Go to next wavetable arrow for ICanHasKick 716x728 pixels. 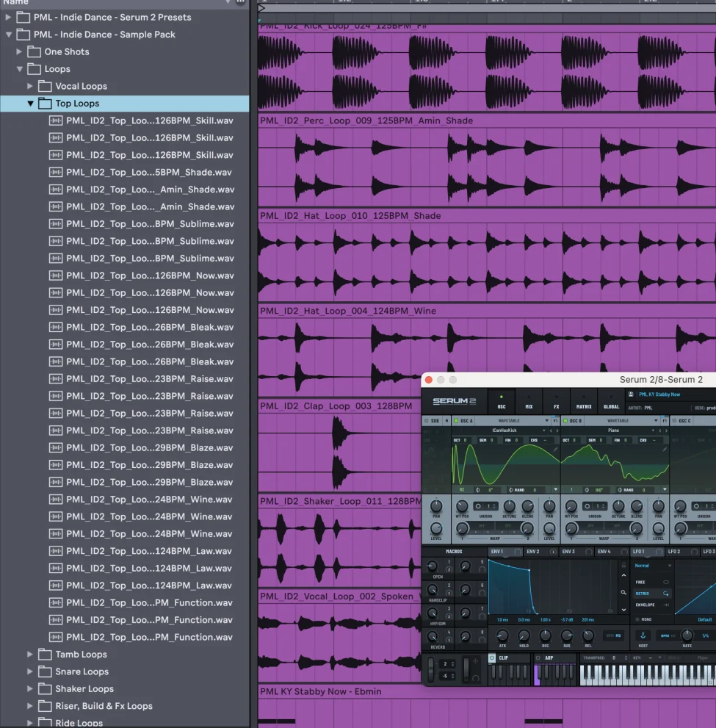[557, 430]
